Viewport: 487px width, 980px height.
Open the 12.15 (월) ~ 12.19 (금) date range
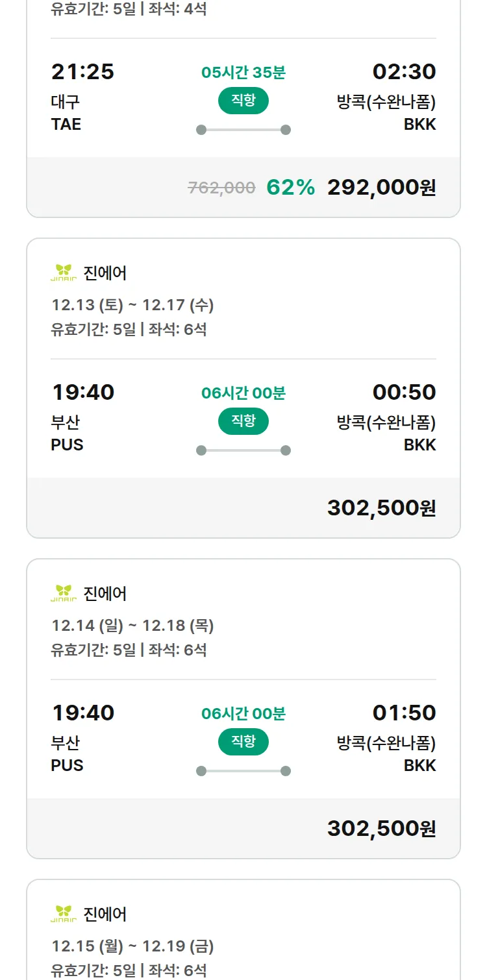[x=132, y=946]
